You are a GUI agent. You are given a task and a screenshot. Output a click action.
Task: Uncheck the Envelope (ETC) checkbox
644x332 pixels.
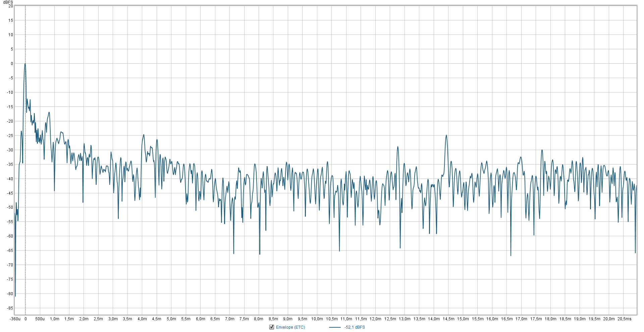(272, 327)
